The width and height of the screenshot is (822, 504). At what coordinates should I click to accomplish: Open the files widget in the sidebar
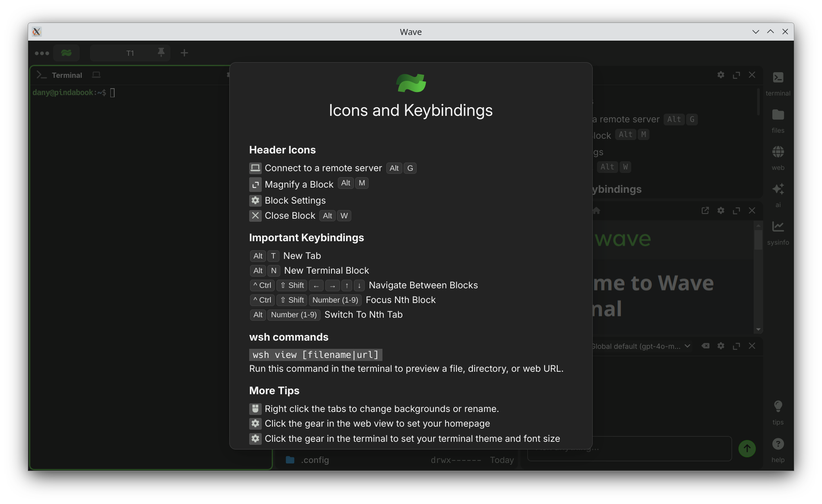(777, 121)
